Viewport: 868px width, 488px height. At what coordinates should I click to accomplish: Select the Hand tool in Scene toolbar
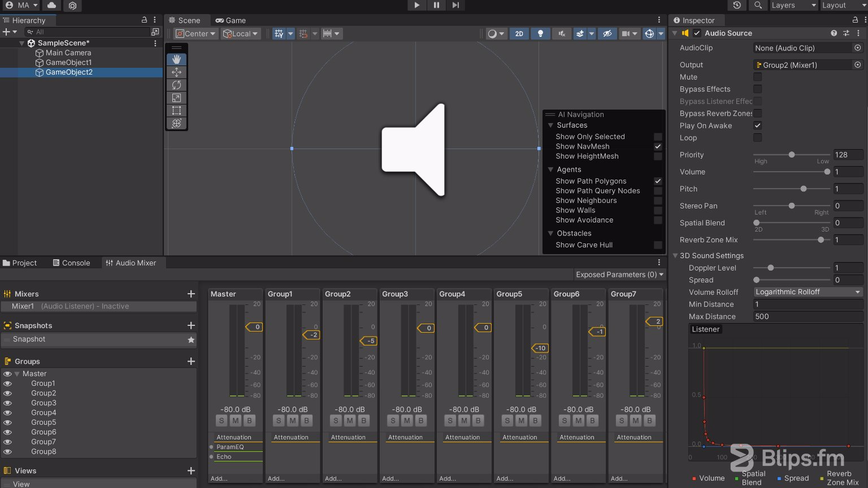coord(176,59)
